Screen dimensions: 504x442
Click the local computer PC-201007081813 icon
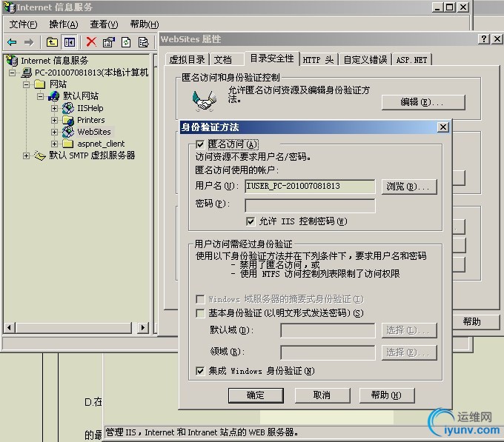click(27, 73)
